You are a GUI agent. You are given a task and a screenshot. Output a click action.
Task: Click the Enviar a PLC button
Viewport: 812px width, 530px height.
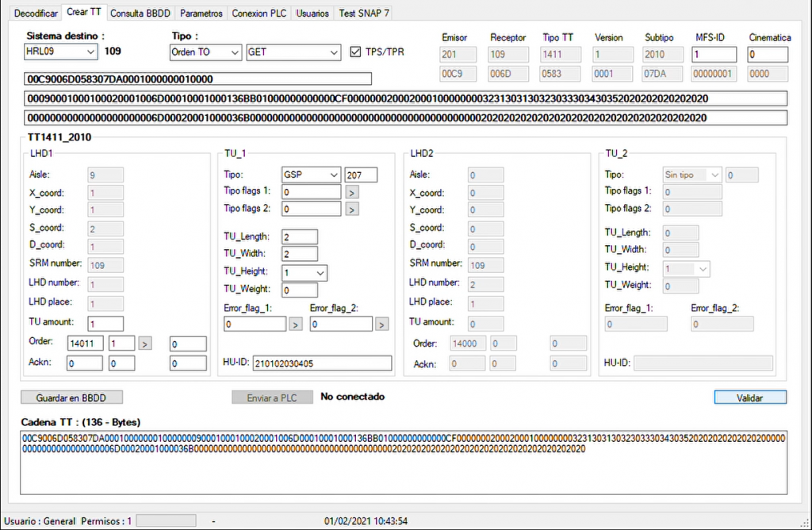[272, 397]
